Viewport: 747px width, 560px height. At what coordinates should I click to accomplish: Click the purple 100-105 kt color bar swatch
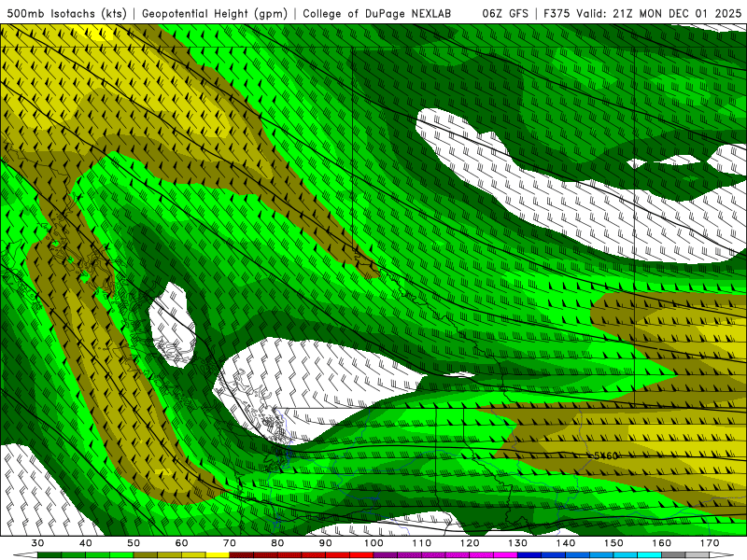(386, 555)
